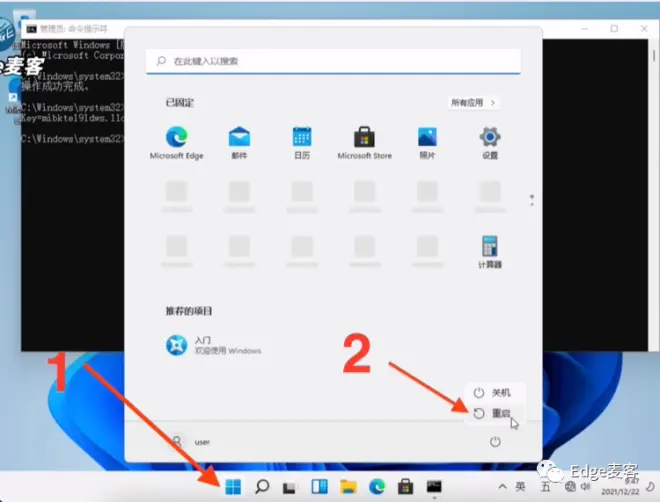Click the Windows Start button on taskbar
The image size is (660, 502).
pos(233,487)
